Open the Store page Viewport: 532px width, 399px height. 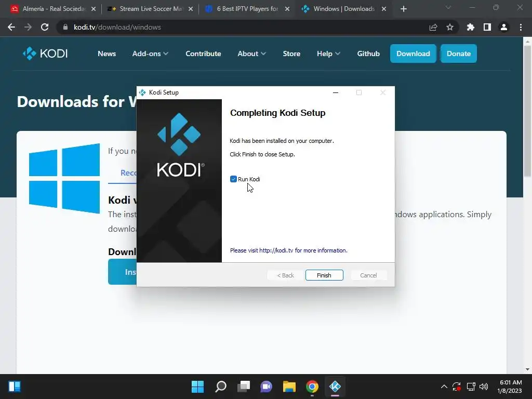(x=291, y=54)
